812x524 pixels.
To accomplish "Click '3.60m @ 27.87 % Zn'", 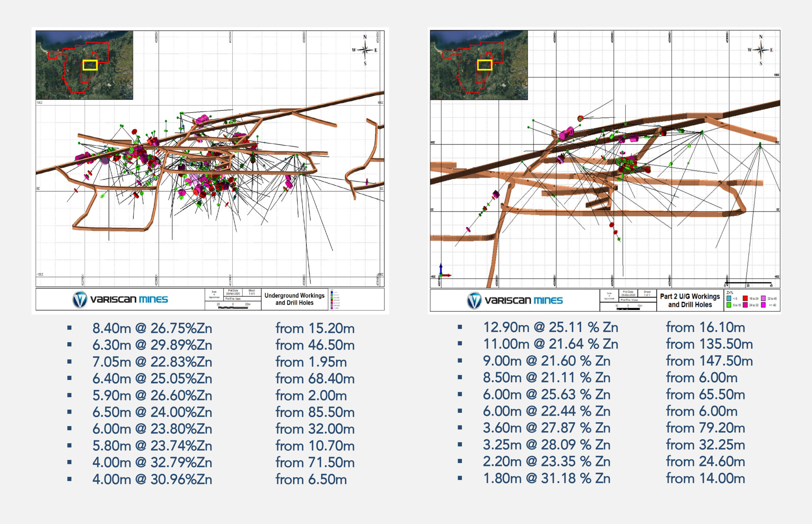I will pos(547,428).
